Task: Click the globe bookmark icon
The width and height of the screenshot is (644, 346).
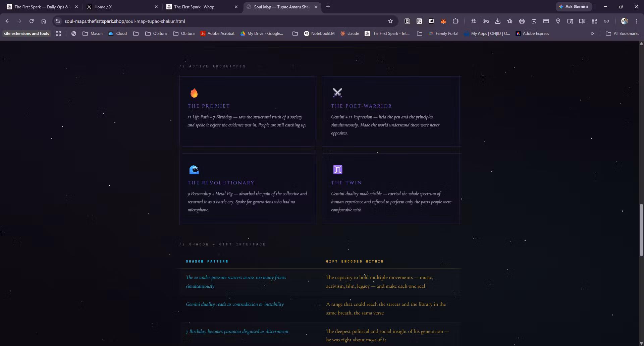Action: point(74,34)
